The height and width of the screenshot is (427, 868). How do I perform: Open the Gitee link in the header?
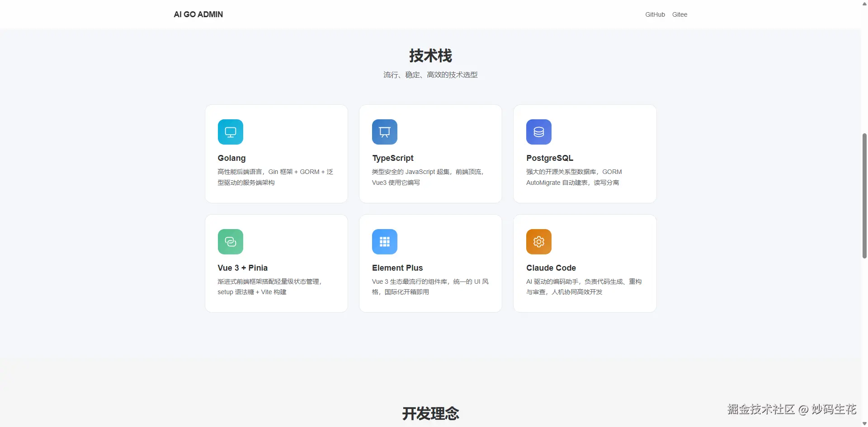[x=679, y=14]
